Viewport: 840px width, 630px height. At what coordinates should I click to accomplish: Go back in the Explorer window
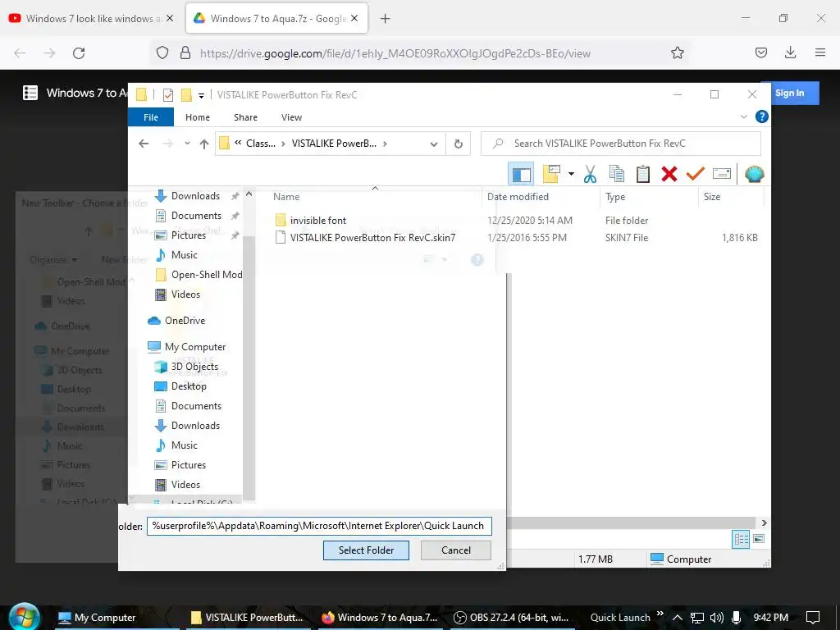tap(144, 144)
